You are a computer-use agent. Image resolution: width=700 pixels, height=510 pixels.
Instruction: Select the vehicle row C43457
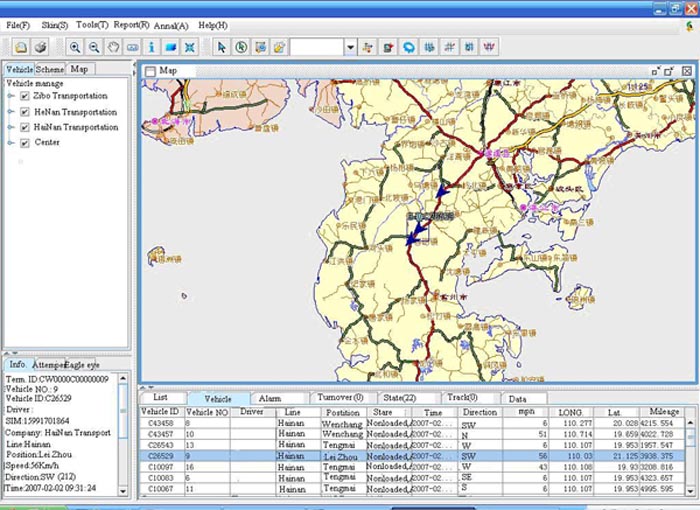point(160,434)
